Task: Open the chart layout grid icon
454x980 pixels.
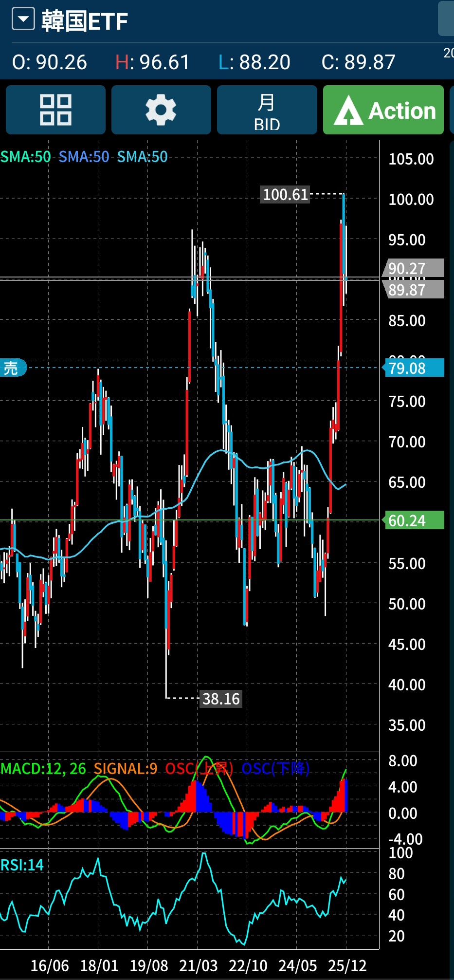Action: point(55,110)
